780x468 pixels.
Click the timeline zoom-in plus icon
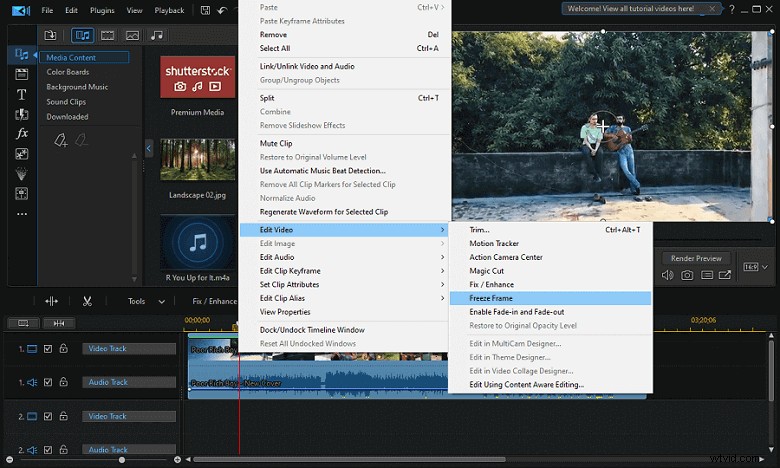[177, 460]
